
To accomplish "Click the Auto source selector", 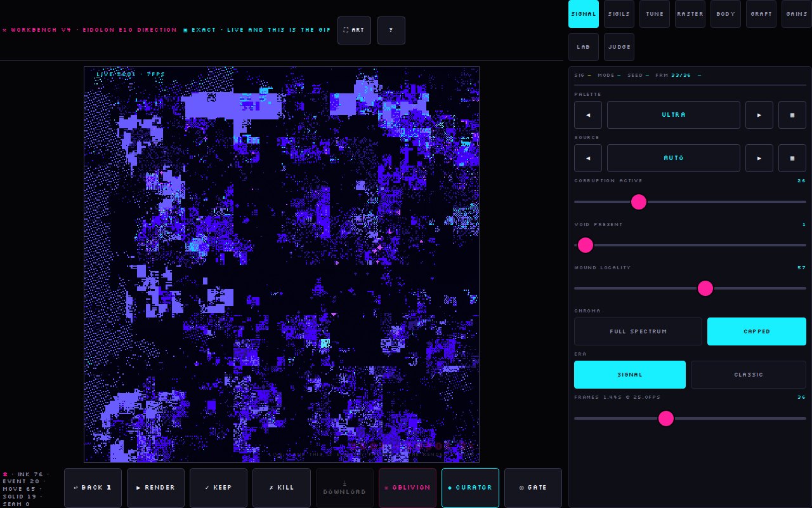I will point(674,158).
